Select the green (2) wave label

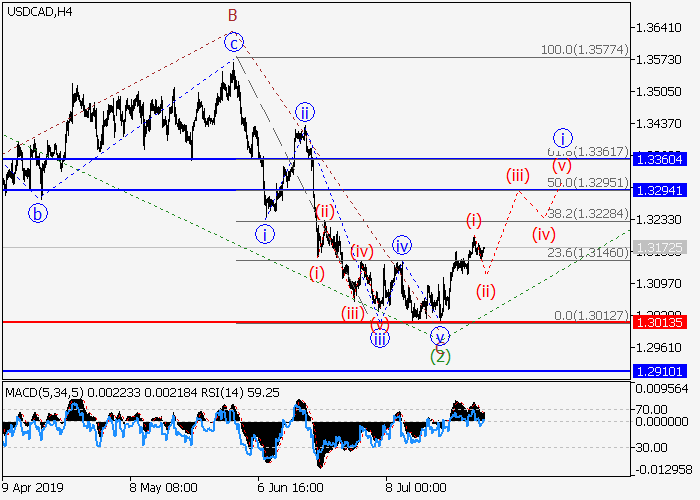439,356
